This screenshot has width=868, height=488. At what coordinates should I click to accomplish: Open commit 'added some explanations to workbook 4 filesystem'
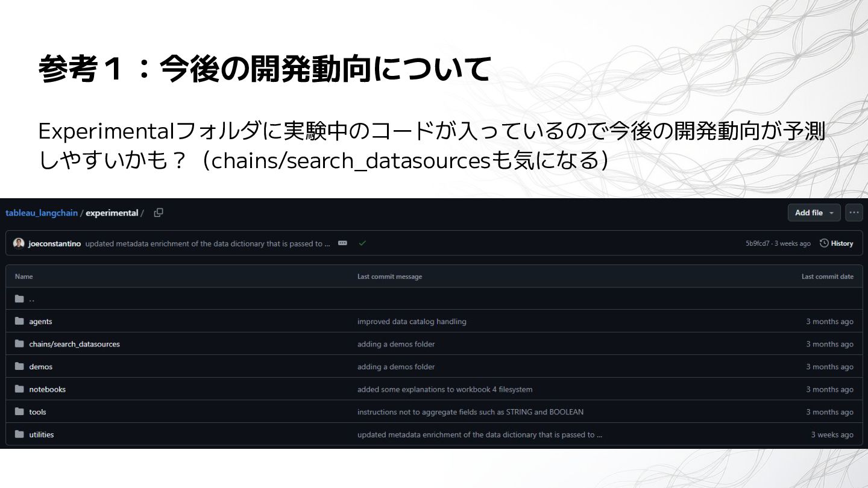[x=445, y=389]
